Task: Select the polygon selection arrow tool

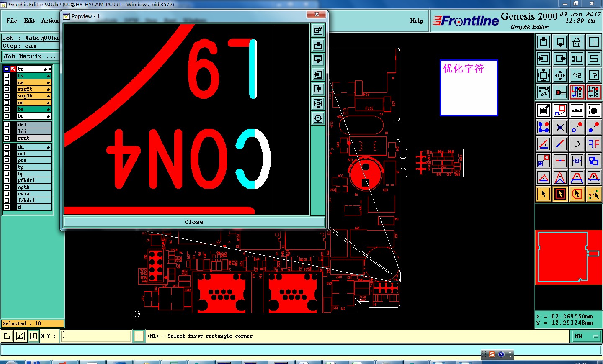Action: [x=577, y=194]
